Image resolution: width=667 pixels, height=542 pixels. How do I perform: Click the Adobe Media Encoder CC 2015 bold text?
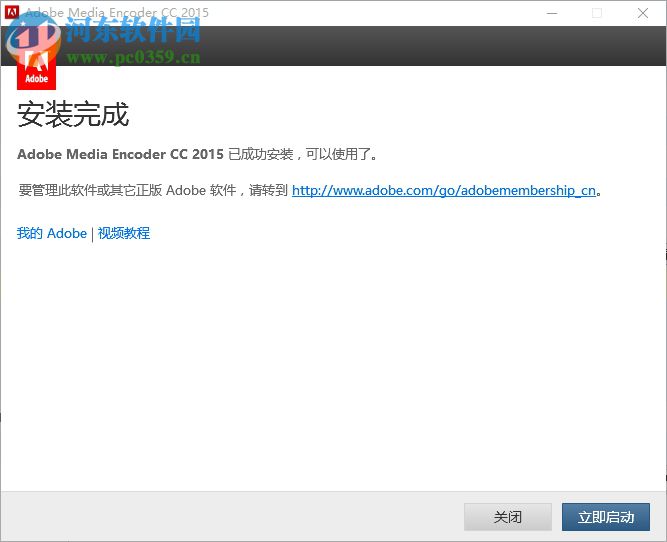(120, 154)
